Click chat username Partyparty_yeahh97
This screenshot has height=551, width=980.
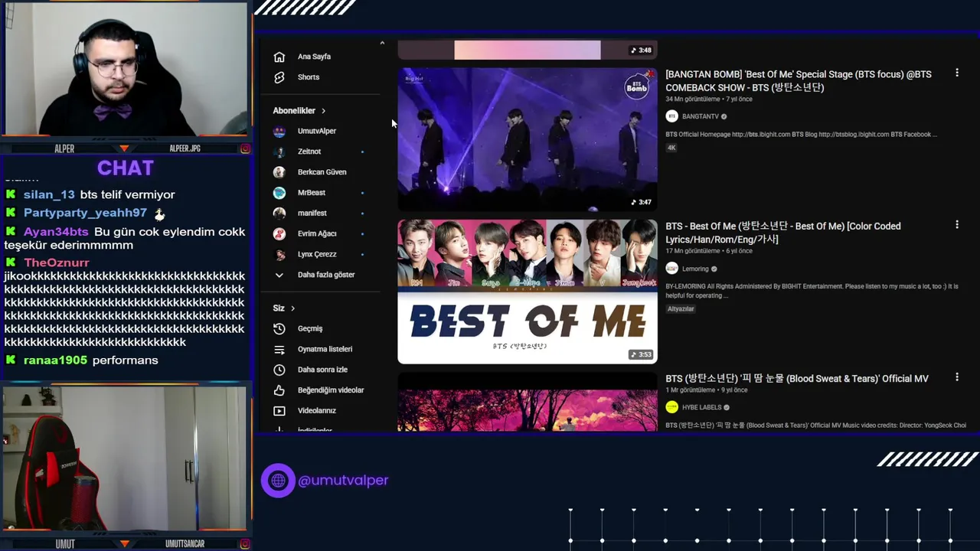pyautogui.click(x=85, y=213)
